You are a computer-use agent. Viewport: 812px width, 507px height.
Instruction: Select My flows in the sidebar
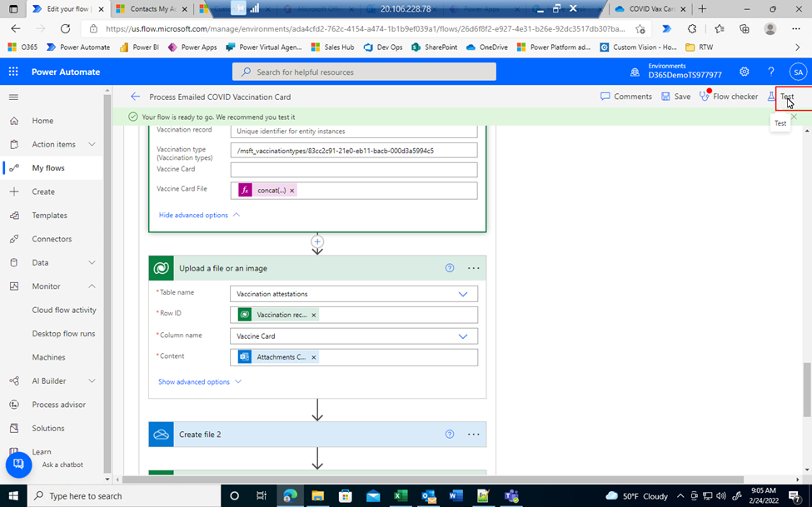pyautogui.click(x=48, y=168)
